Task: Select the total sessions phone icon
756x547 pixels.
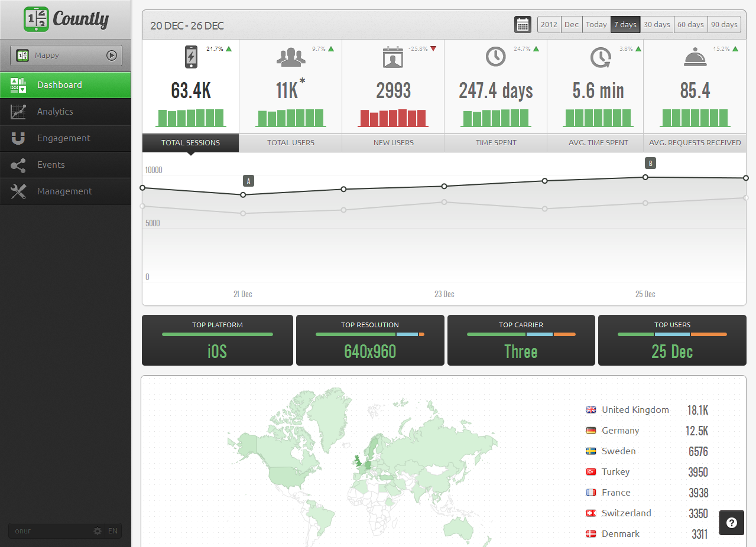Action: click(x=190, y=58)
